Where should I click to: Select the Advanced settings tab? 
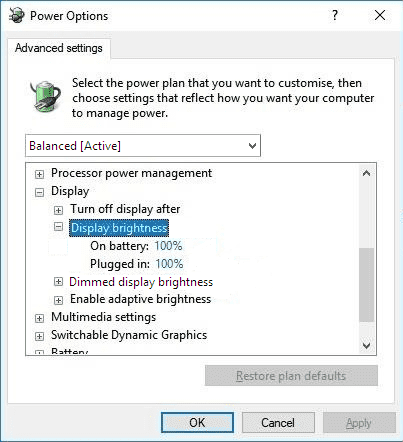pyautogui.click(x=59, y=48)
